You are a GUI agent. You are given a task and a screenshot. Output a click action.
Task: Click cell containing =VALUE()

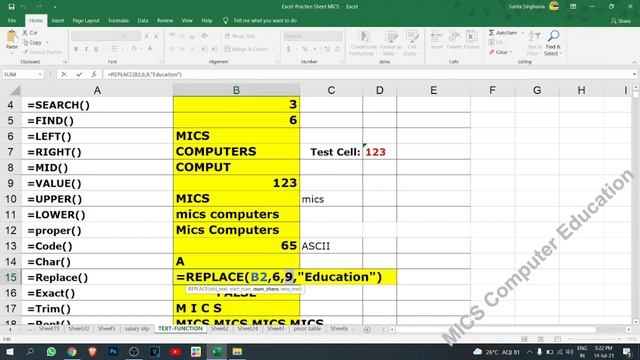click(97, 183)
